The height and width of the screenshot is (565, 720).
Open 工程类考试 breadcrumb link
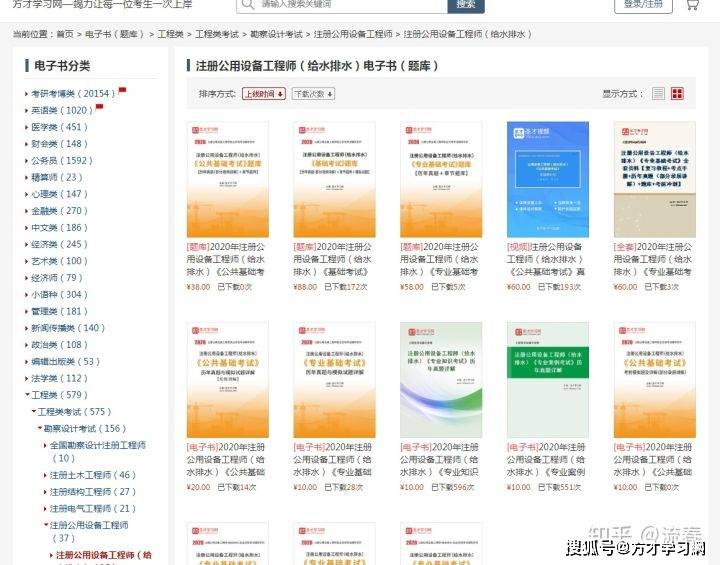click(x=217, y=34)
